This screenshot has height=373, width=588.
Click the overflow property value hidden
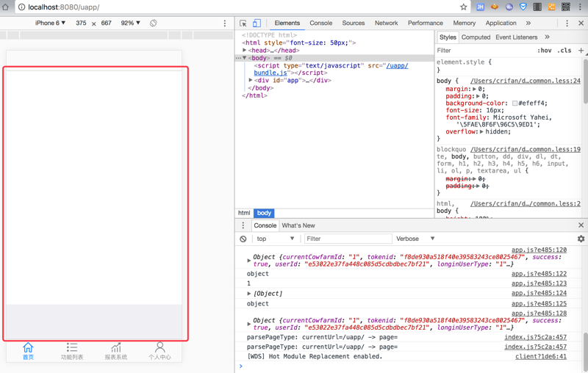pyautogui.click(x=498, y=132)
